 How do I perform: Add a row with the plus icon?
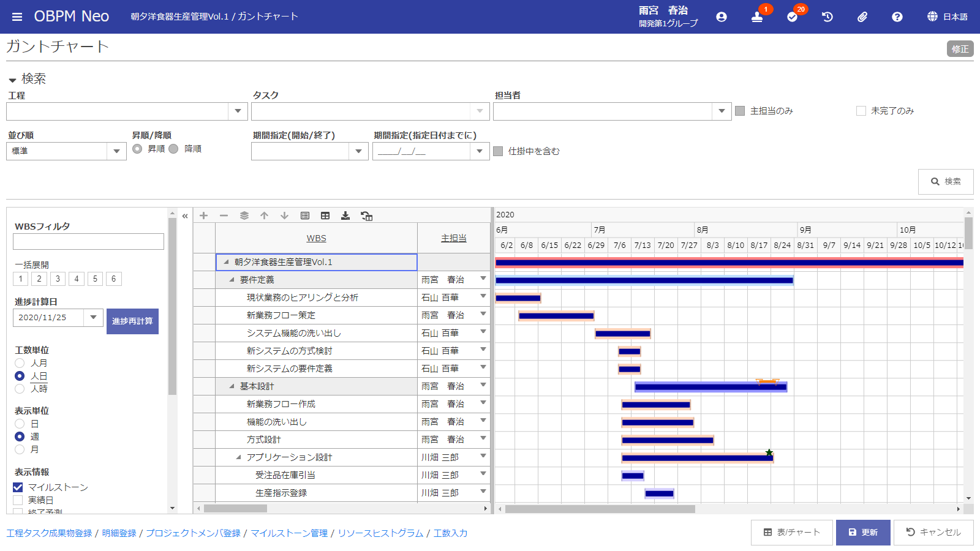[204, 216]
